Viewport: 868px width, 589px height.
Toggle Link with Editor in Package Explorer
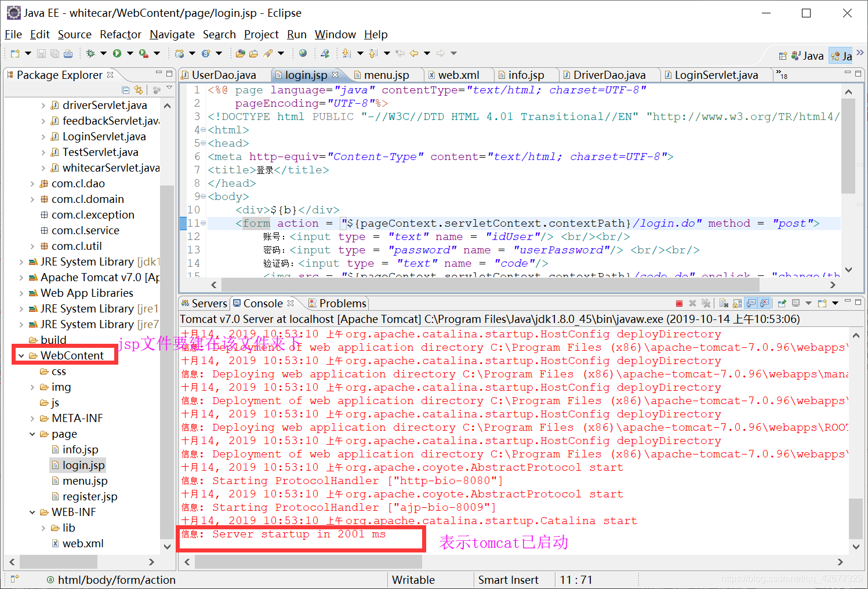coord(139,90)
